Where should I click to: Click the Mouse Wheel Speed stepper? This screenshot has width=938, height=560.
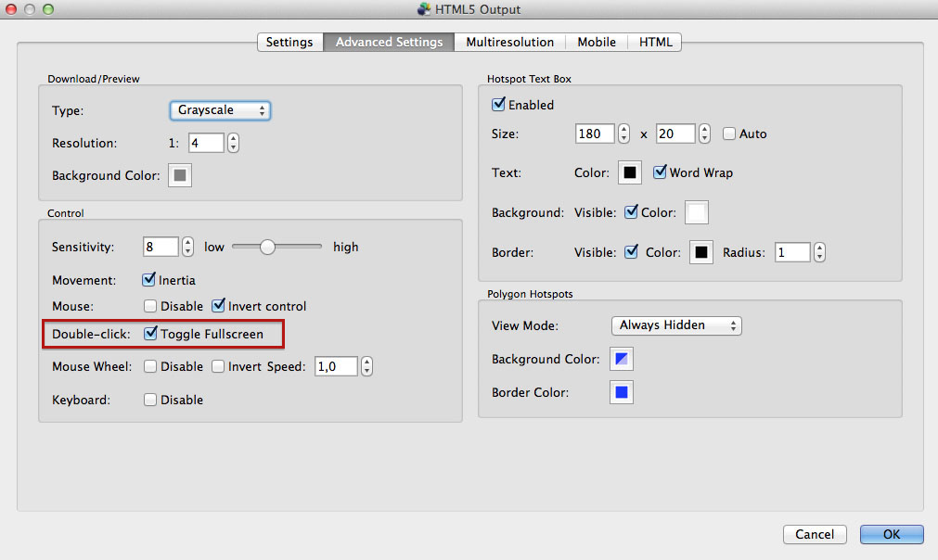(x=366, y=366)
